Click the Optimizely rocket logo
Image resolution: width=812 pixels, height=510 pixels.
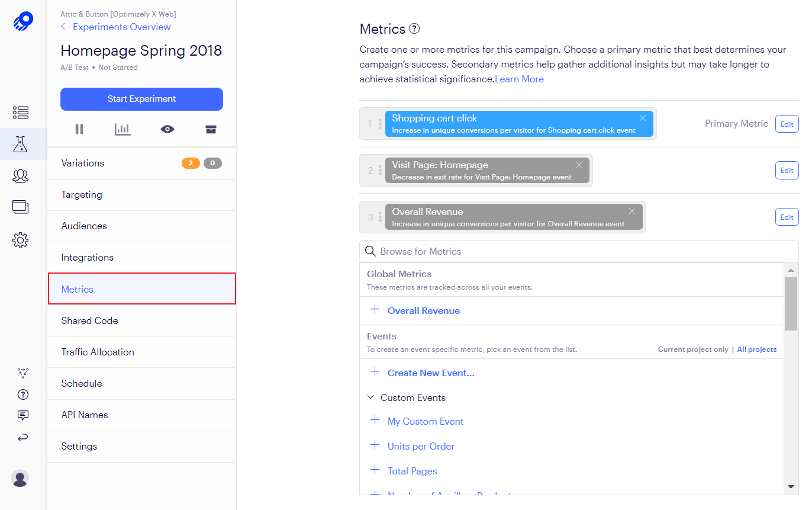click(x=23, y=21)
